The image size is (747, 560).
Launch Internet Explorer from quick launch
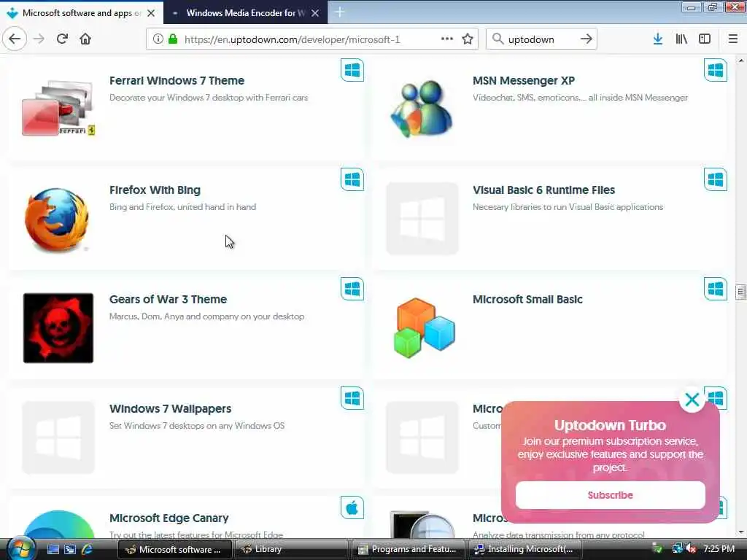pyautogui.click(x=88, y=549)
